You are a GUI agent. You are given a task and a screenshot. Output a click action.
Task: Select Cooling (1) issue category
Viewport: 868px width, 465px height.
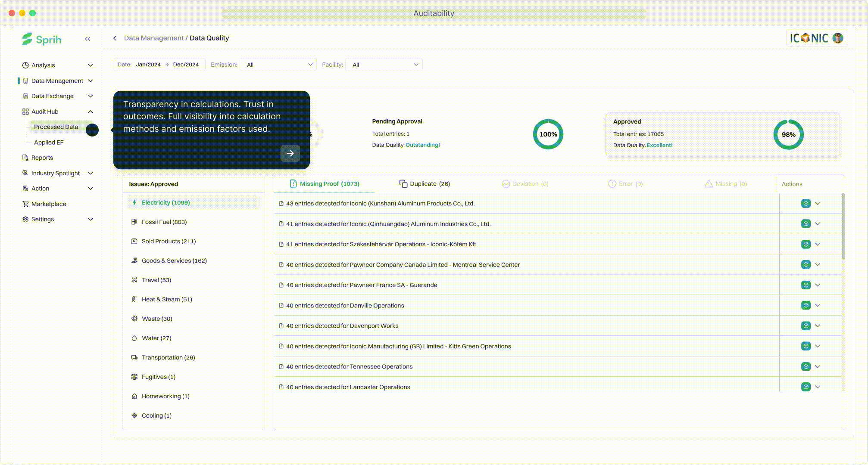click(x=194, y=415)
